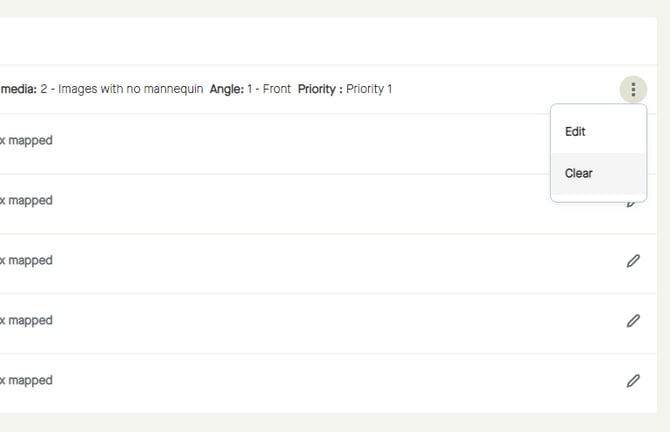Select the second "x mapped" row text

tap(26, 201)
